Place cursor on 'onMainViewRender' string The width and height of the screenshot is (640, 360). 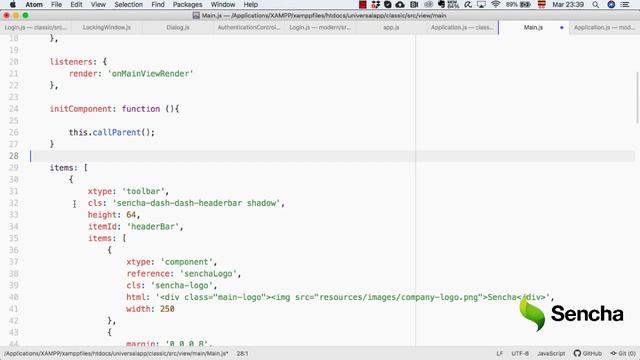pyautogui.click(x=150, y=74)
